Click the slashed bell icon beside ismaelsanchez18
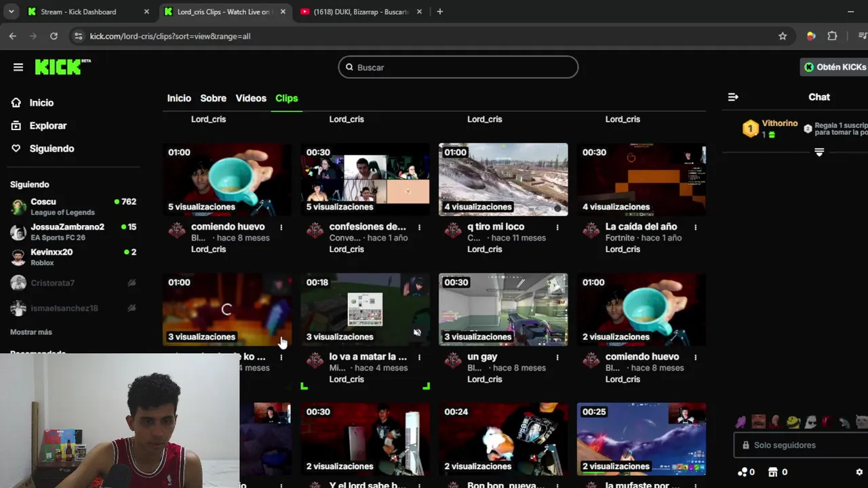 pos(132,308)
